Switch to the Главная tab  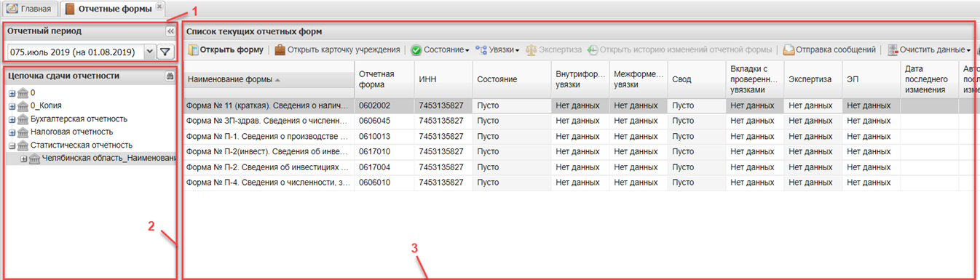[x=29, y=9]
